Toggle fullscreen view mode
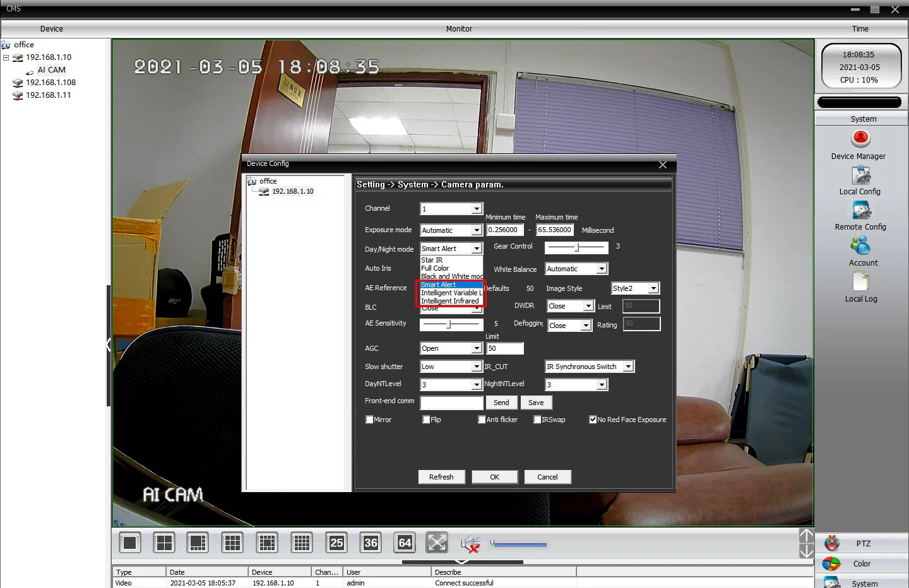Image resolution: width=909 pixels, height=588 pixels. pos(437,543)
